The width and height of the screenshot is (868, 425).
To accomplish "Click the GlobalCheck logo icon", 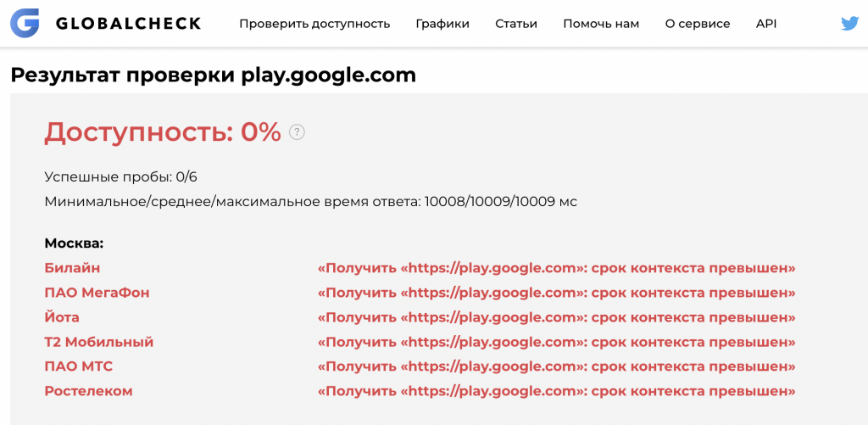I will (25, 24).
